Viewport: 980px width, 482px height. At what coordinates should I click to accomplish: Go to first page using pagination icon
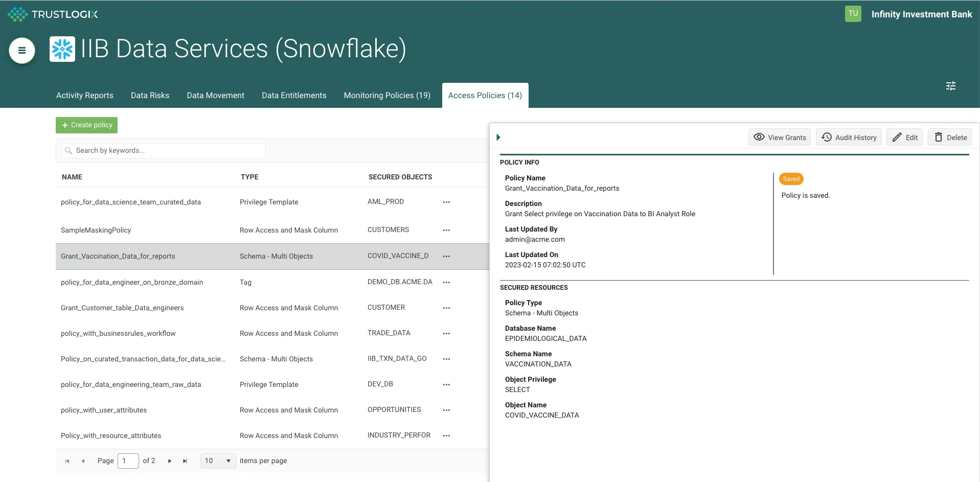[67, 461]
